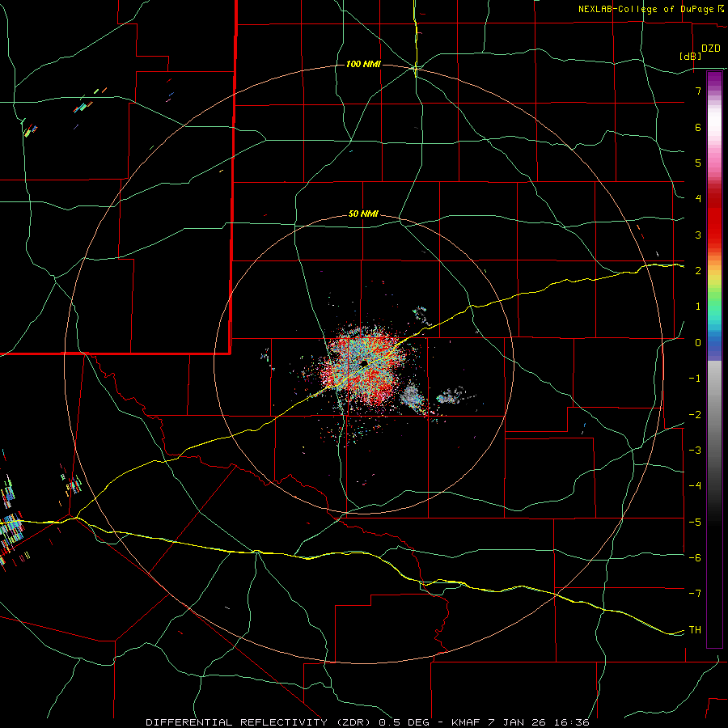The height and width of the screenshot is (728, 728).
Task: Click the -4 scale value
Action: (695, 486)
